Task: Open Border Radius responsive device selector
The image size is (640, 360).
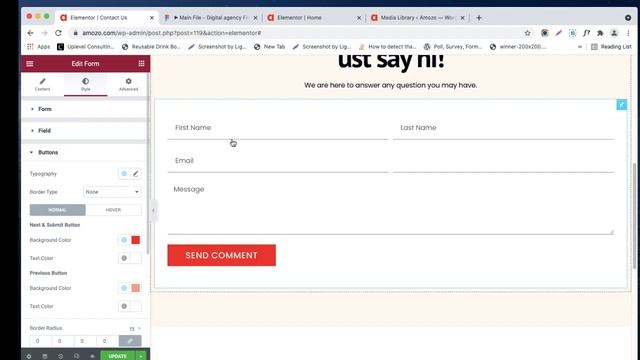Action: (x=132, y=329)
